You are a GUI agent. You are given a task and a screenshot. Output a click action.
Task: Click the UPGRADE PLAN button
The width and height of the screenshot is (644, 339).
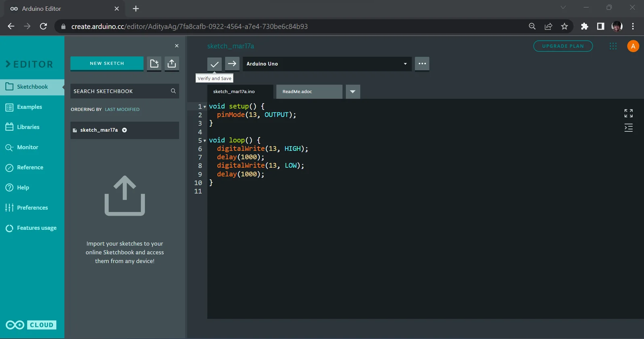[x=563, y=46]
